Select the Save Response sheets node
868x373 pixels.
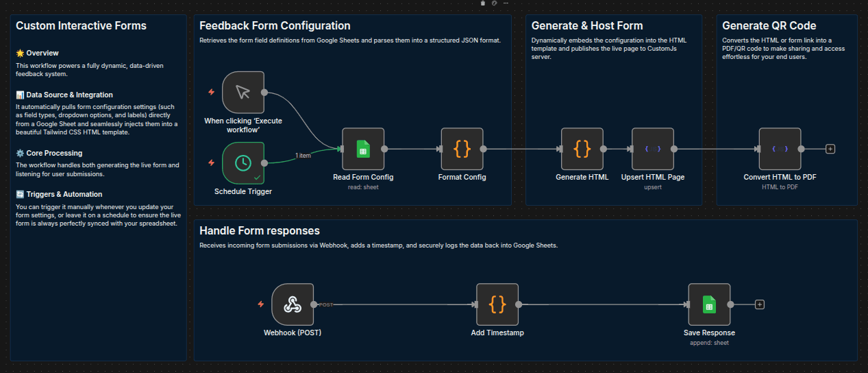pos(709,304)
